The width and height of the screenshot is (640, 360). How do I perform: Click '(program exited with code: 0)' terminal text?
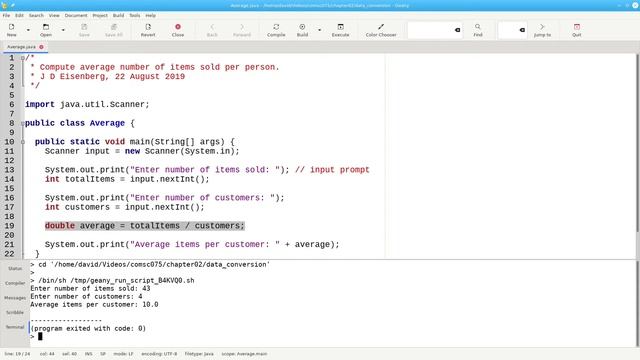tap(88, 328)
